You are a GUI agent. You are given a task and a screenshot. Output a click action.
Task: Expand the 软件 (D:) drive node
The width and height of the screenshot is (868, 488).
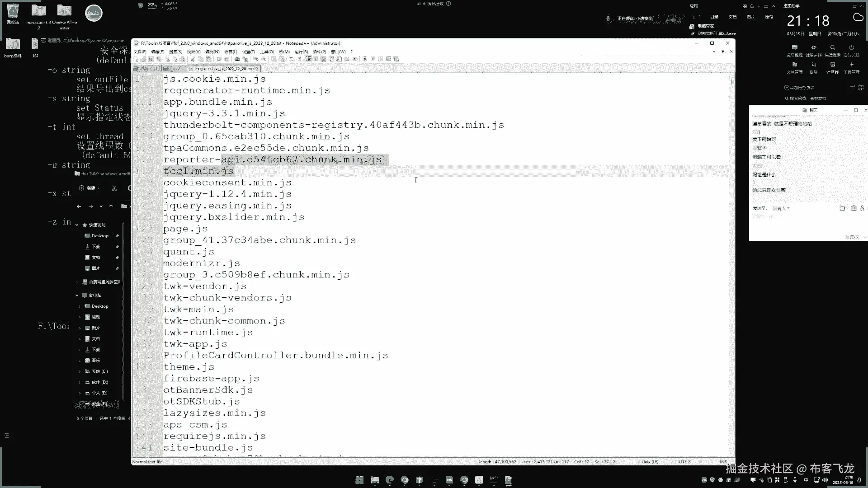(80, 382)
